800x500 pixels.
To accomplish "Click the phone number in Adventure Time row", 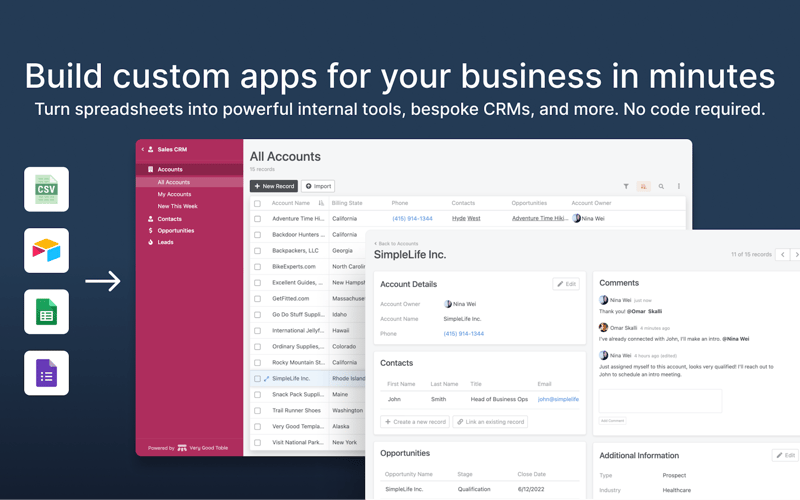I will coord(412,218).
